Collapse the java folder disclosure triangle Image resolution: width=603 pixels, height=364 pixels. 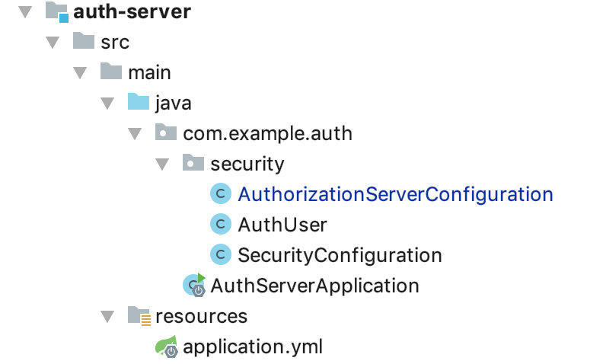pyautogui.click(x=107, y=104)
